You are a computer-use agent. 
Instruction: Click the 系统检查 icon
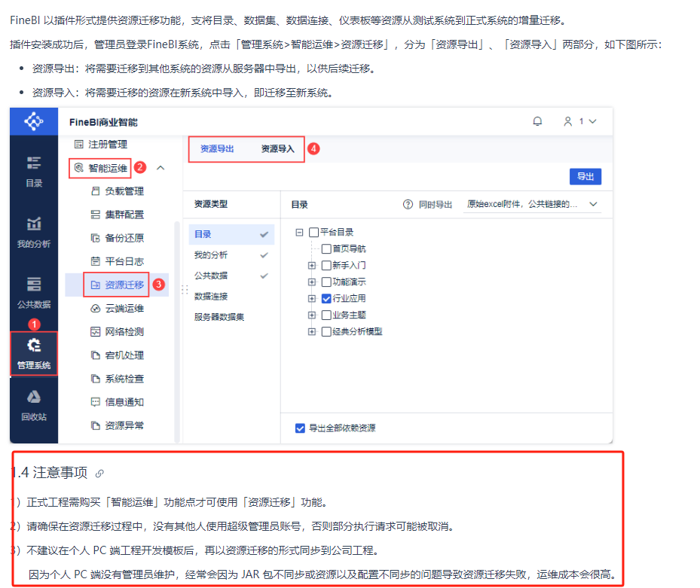coord(95,379)
